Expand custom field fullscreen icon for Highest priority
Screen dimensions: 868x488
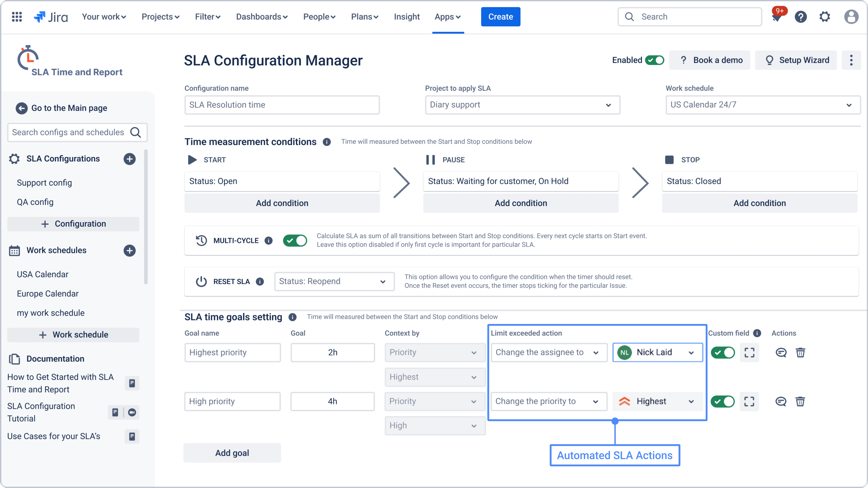(x=749, y=353)
